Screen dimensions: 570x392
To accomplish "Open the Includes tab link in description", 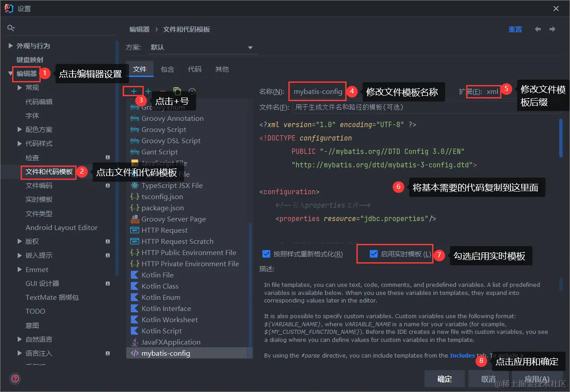I will pyautogui.click(x=463, y=355).
